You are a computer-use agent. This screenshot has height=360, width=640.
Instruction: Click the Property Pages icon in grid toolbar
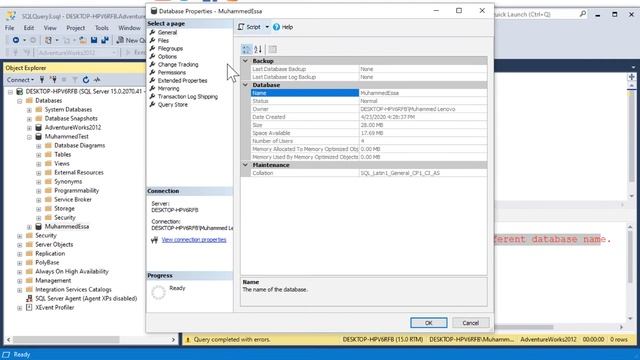[x=273, y=49]
